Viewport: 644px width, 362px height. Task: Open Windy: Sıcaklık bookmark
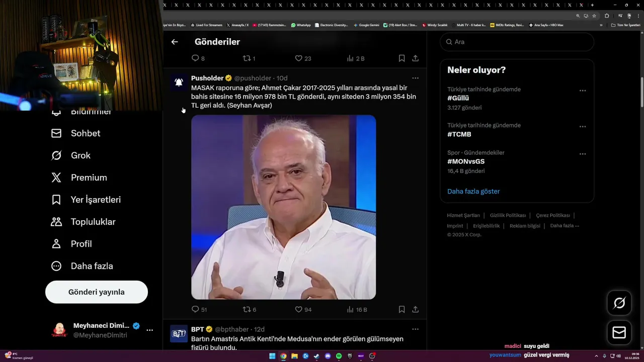435,25
